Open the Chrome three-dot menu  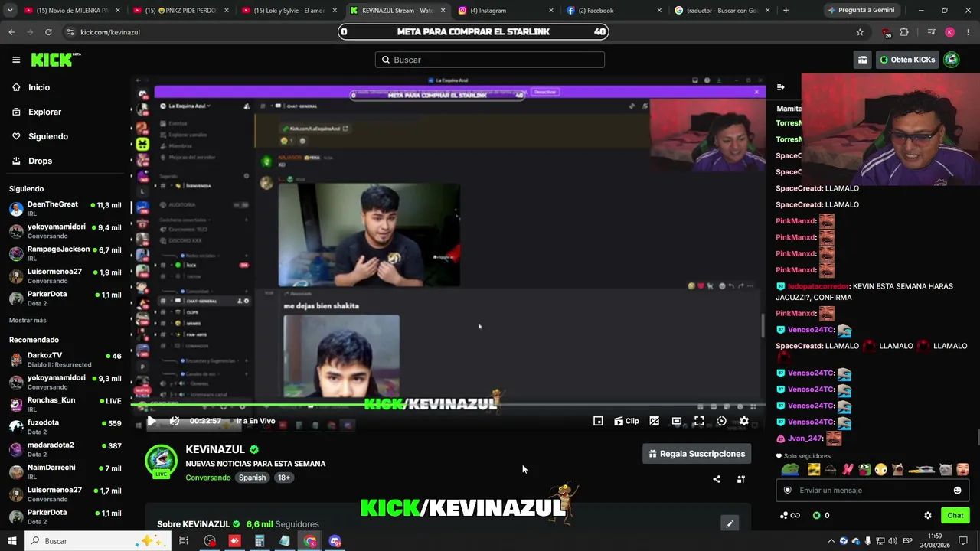click(969, 32)
